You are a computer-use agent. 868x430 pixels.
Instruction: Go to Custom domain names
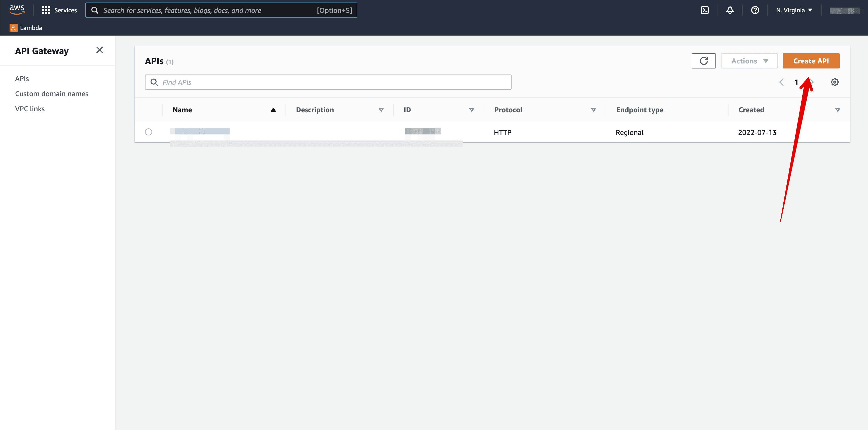[52, 94]
